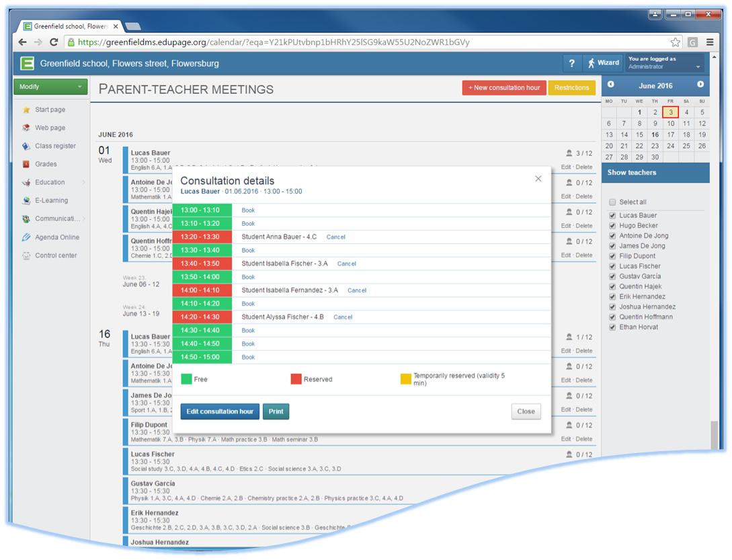732x560 pixels.
Task: Open Grades icon in the sidebar
Action: pyautogui.click(x=26, y=164)
